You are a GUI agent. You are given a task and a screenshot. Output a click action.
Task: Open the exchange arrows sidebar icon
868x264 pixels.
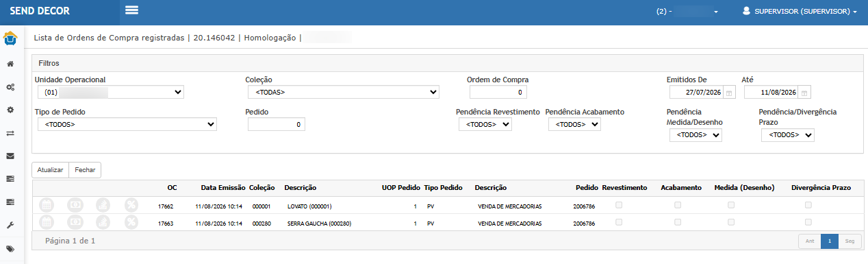10,133
